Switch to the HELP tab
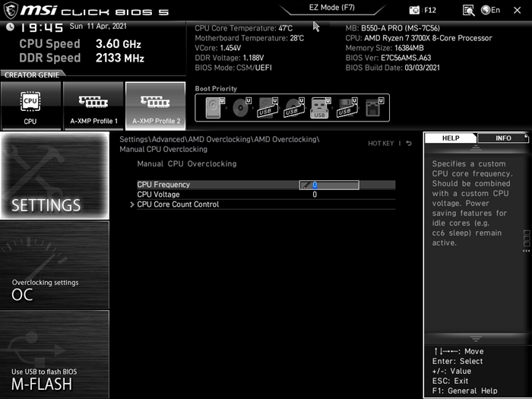This screenshot has height=399, width=532. point(451,138)
